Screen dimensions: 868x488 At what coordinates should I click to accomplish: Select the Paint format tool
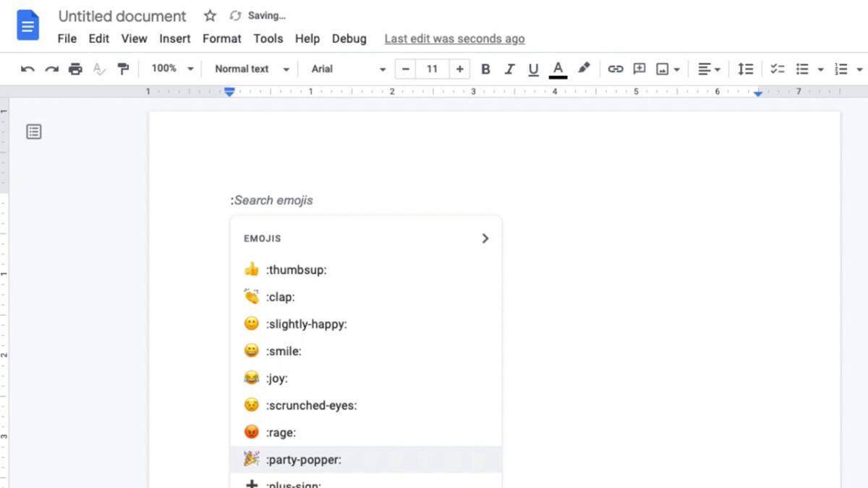(x=124, y=69)
